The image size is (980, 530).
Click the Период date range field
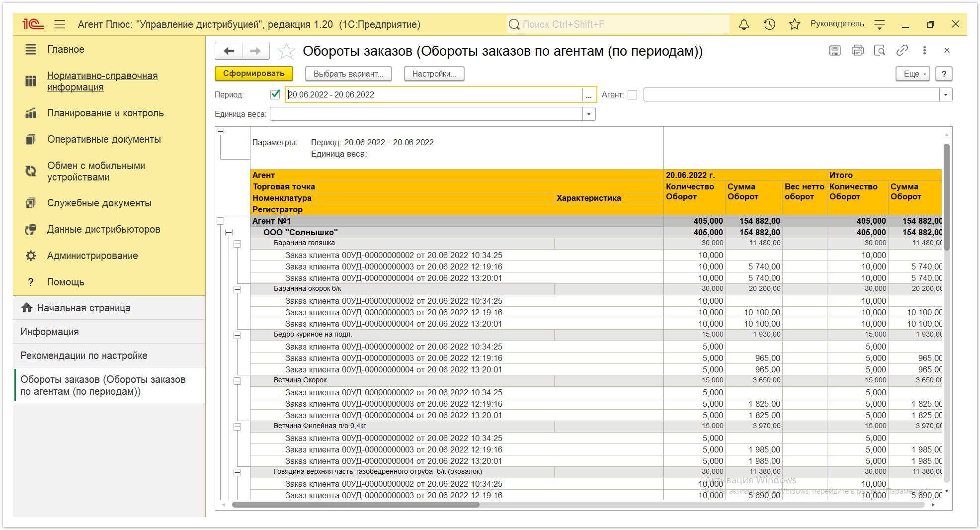click(x=434, y=94)
